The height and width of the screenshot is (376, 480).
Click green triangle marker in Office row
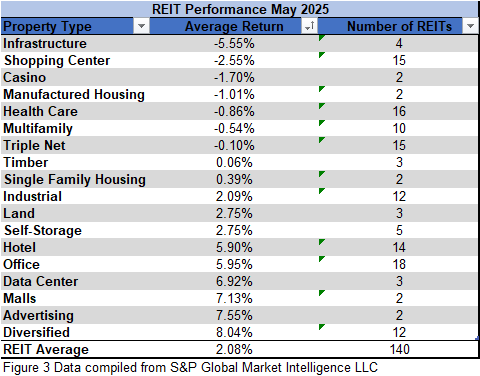(321, 259)
